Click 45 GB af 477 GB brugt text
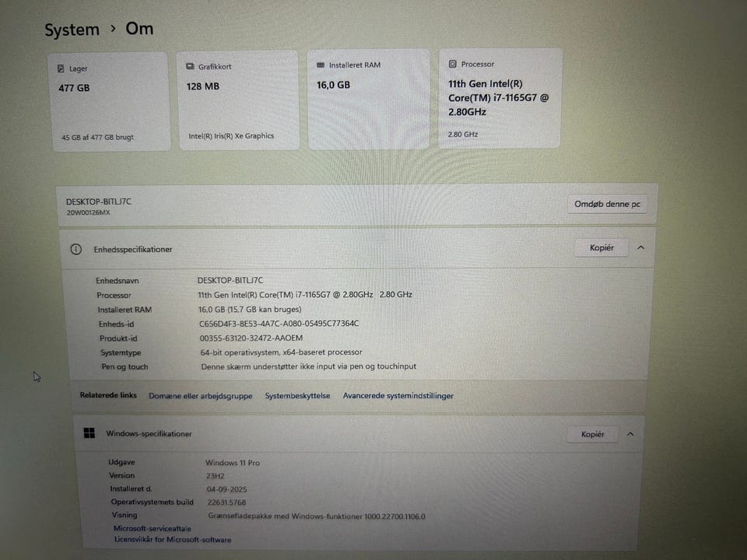747x560 pixels. 98,137
